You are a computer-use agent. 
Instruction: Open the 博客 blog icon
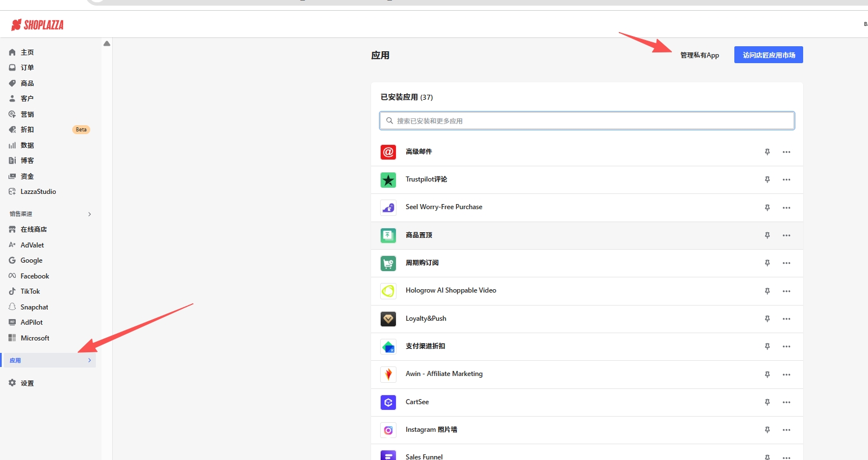tap(12, 161)
